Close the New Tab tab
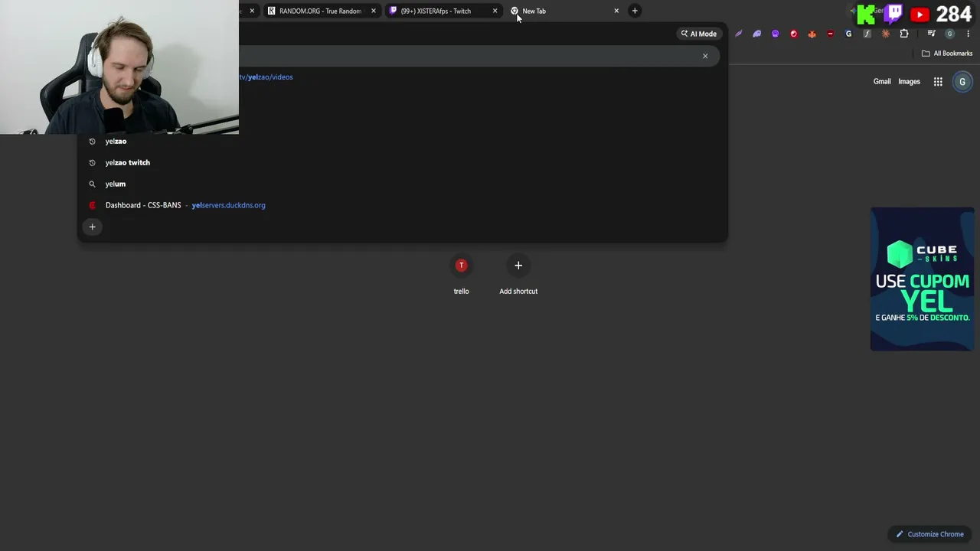The image size is (980, 551). point(616,11)
